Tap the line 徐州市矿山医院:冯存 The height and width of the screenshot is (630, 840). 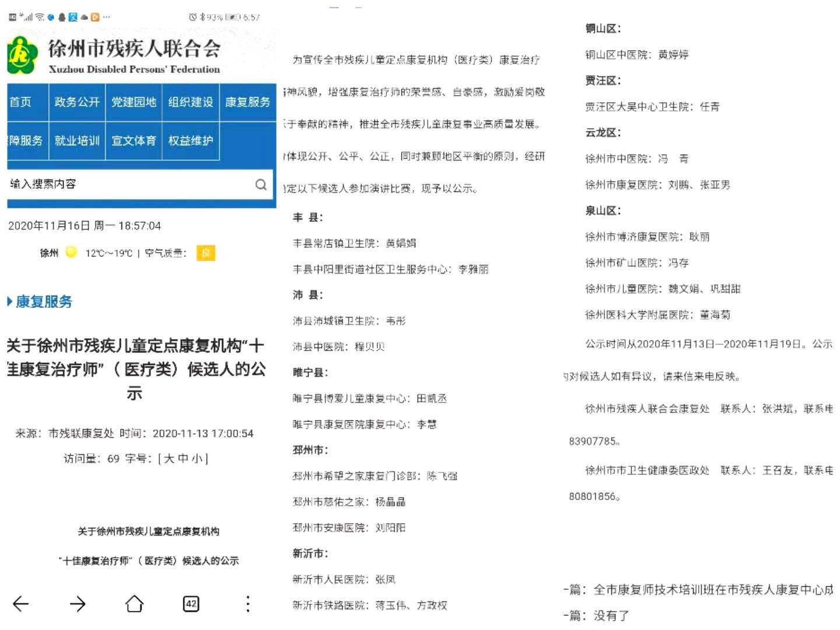tap(637, 263)
